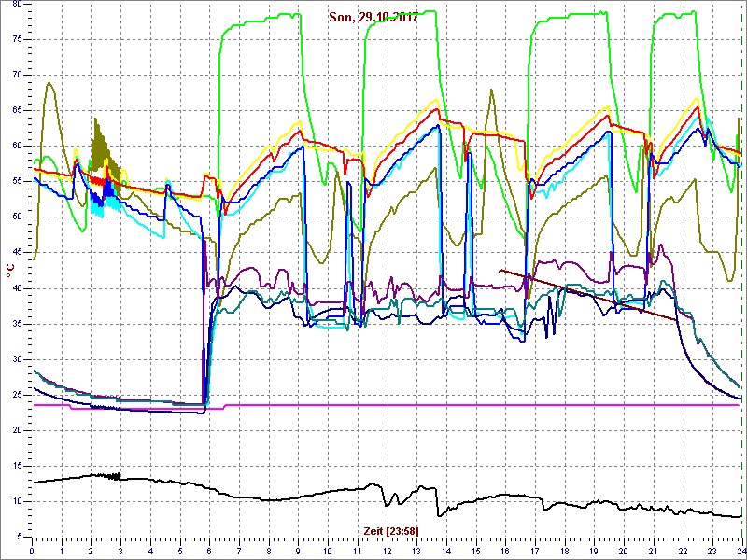
Task: Pick hour 17 on the time axis
Action: [534, 552]
